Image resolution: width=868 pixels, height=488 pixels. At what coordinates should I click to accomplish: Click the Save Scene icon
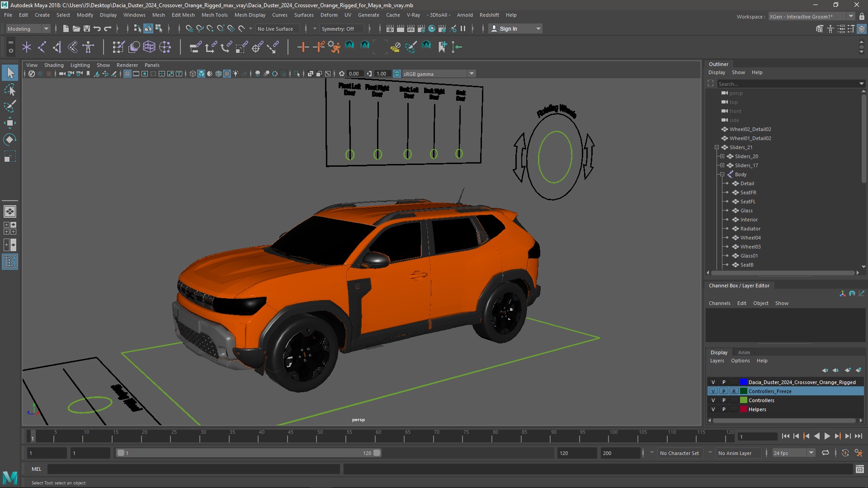pos(87,28)
